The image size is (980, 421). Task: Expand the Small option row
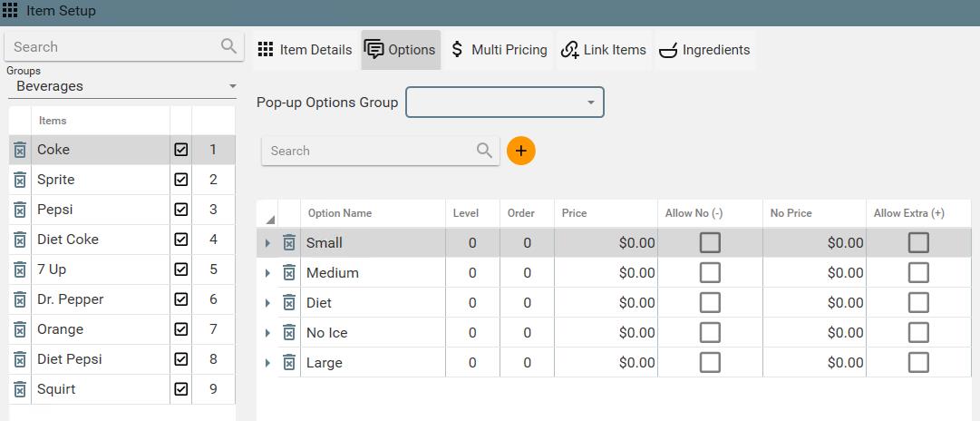[x=267, y=243]
